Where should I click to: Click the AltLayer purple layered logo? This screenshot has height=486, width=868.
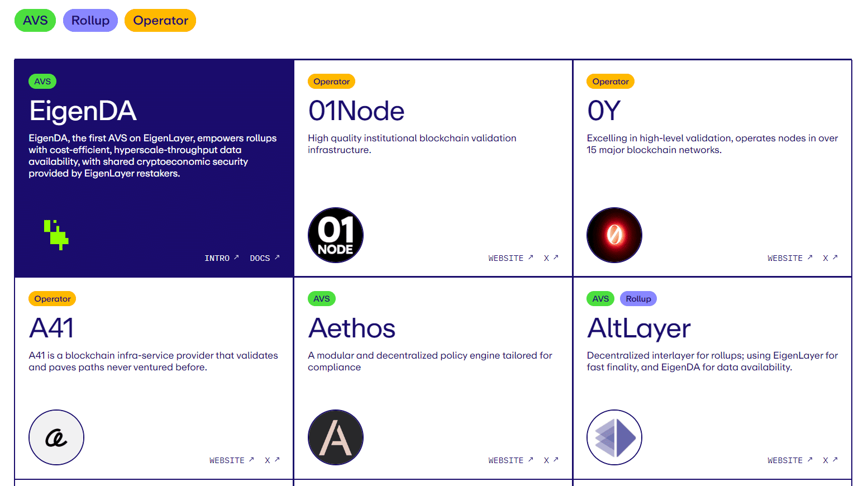coord(614,437)
